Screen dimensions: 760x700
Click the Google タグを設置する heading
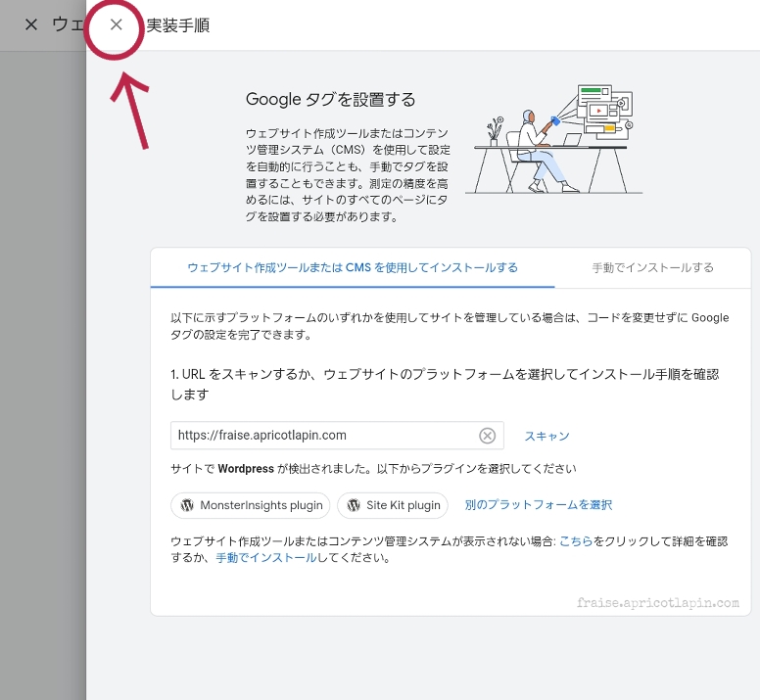click(331, 99)
